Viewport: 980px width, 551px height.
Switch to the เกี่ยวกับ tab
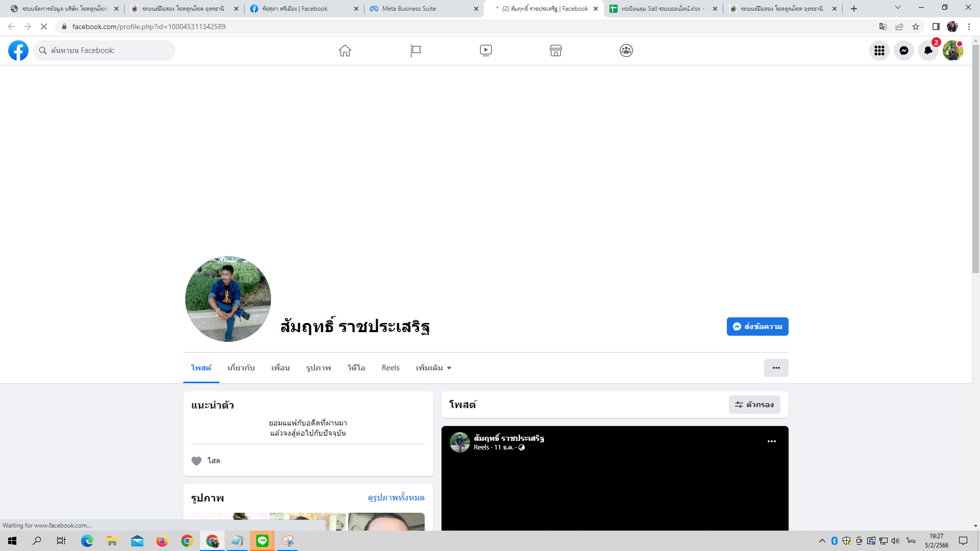pos(241,368)
